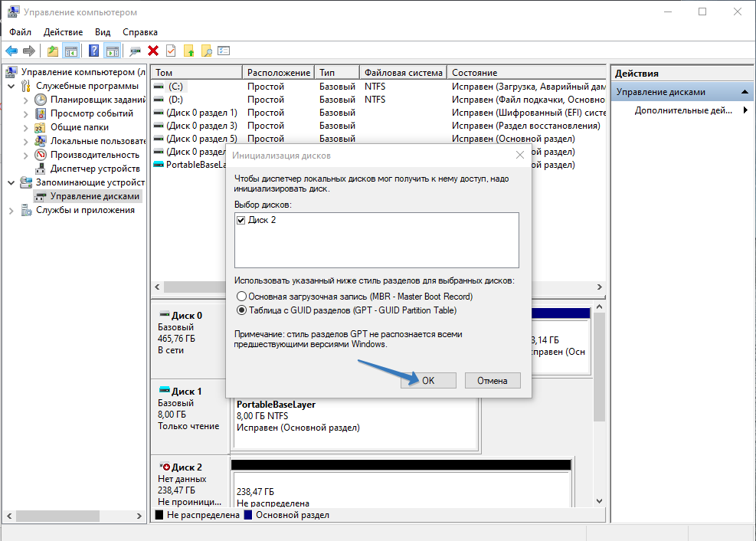The image size is (756, 541).
Task: Click the black Не распределена legend swatch
Action: pos(159,515)
